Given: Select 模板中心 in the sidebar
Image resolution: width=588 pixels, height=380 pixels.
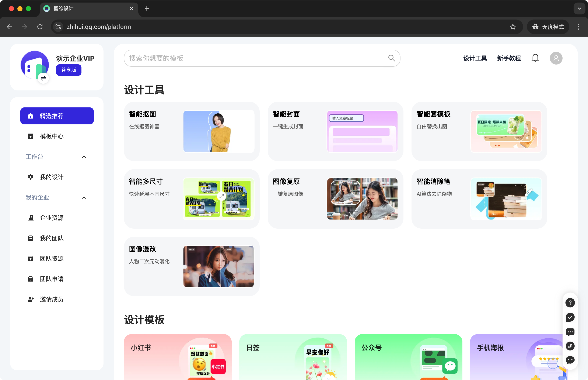Looking at the screenshot, I should 52,137.
